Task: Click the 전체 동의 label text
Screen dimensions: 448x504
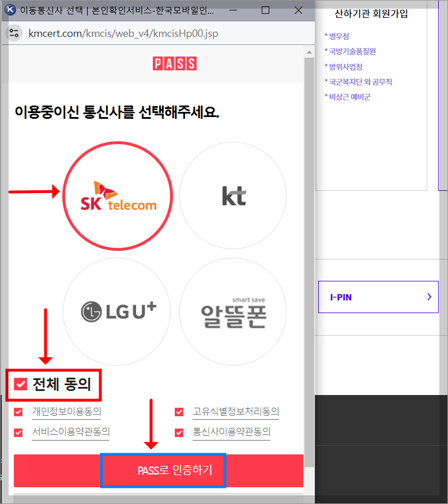Action: [62, 384]
